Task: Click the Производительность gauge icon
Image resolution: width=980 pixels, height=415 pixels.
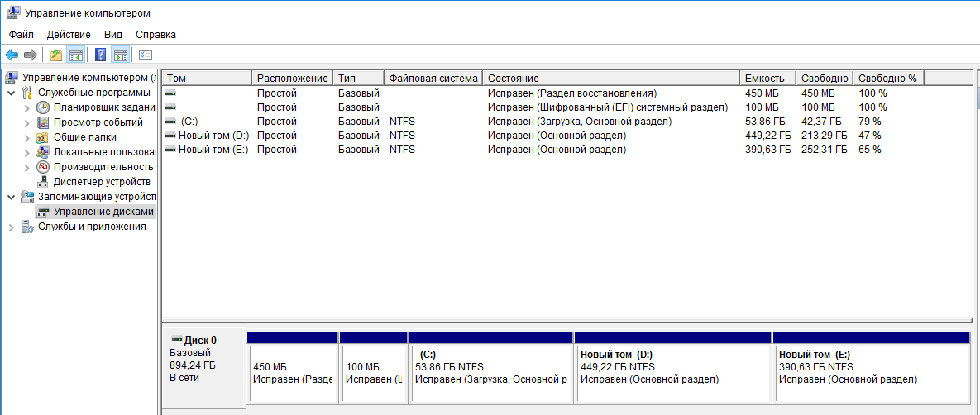Action: [x=42, y=167]
